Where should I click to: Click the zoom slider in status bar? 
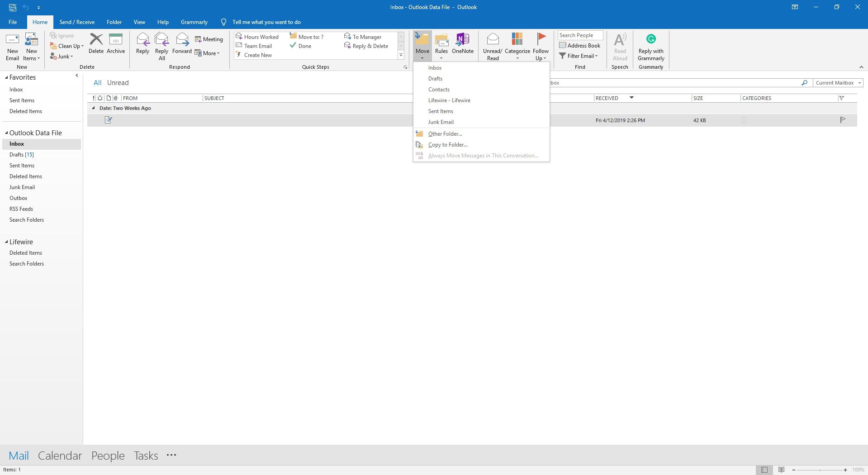pos(820,470)
